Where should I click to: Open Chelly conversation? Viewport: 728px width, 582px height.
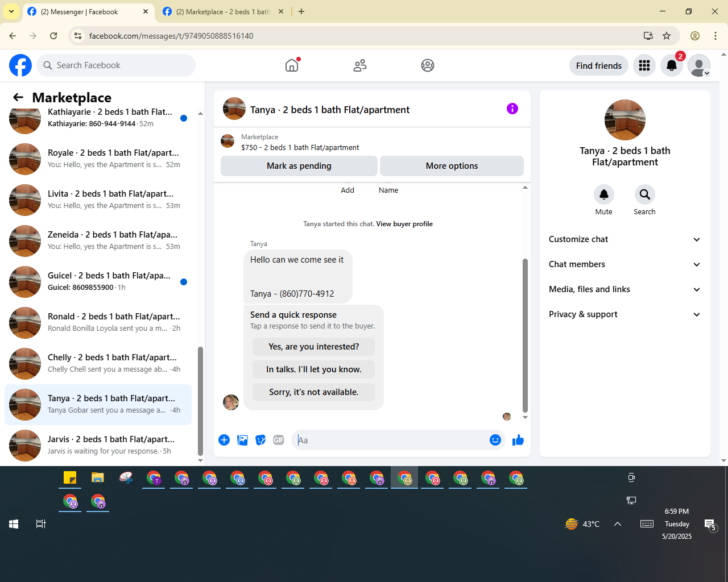coord(98,364)
